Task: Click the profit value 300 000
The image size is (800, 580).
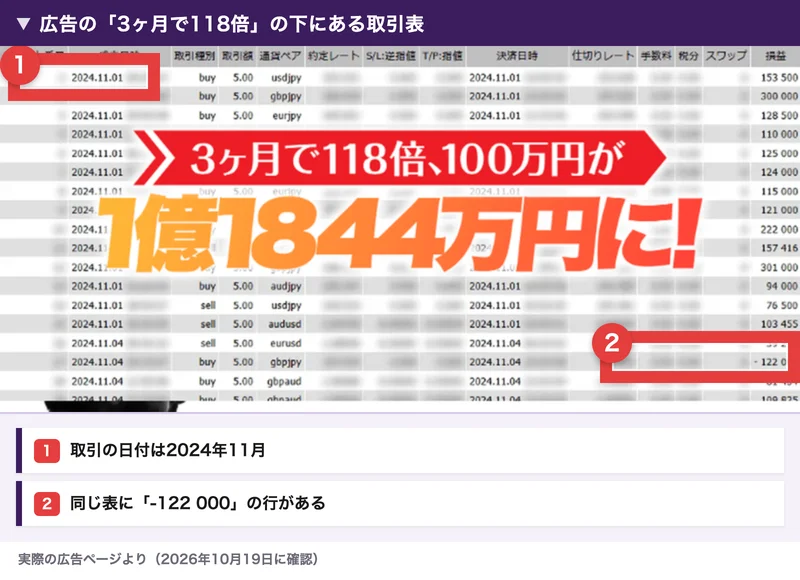Action: tap(779, 96)
